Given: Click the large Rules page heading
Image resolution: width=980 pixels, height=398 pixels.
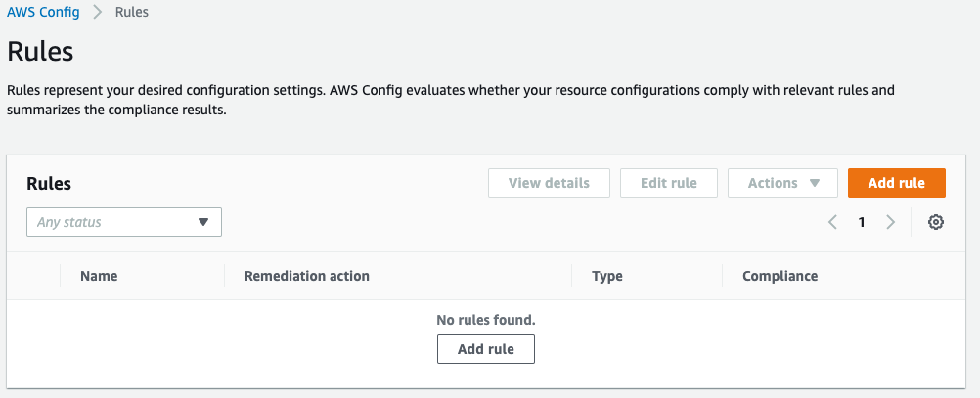Looking at the screenshot, I should (40, 51).
